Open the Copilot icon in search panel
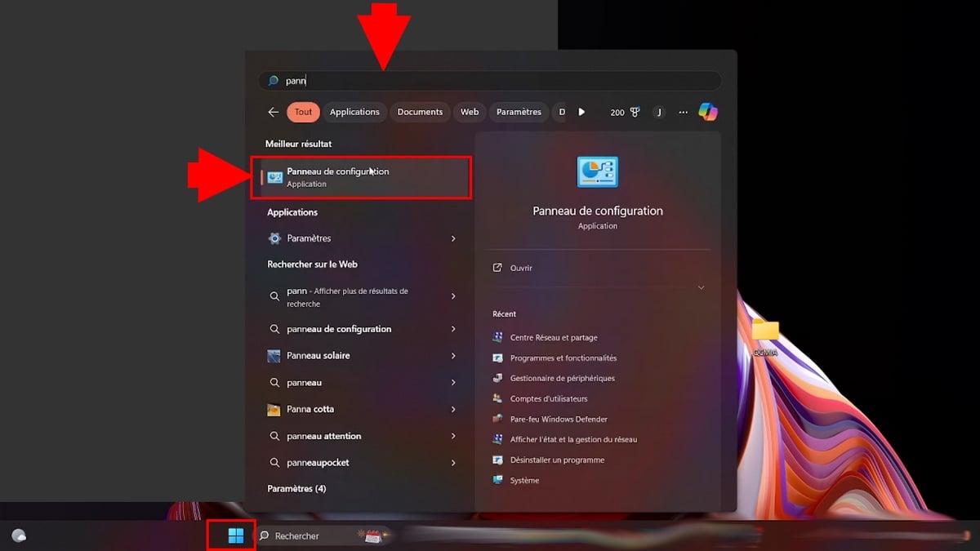Screen dimensions: 980x551 707,112
